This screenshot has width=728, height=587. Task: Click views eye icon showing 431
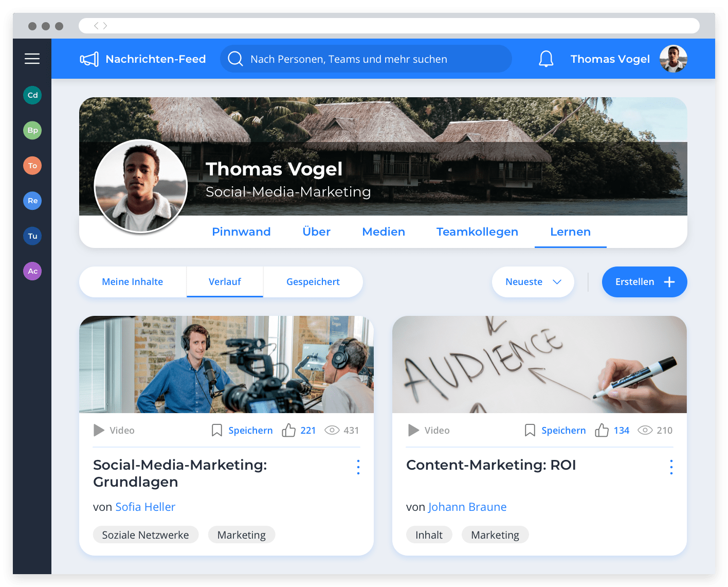tap(332, 430)
